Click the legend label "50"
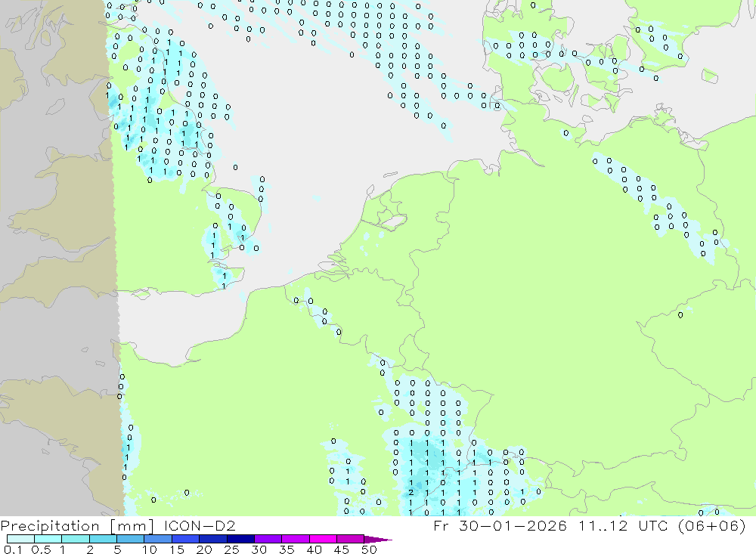756x554 pixels. pyautogui.click(x=369, y=549)
